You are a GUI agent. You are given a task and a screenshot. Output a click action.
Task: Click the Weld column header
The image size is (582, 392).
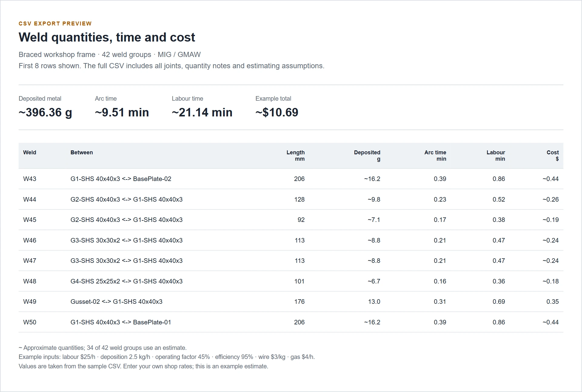30,152
